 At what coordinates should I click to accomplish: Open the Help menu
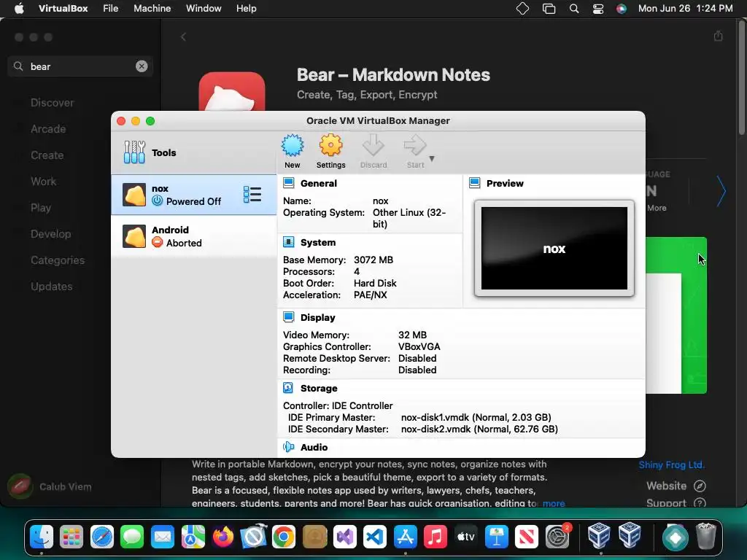(x=247, y=9)
